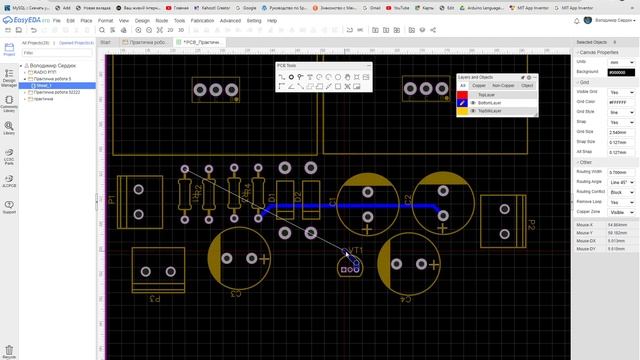Open the Place menu
640x360 pixels.
[86, 20]
